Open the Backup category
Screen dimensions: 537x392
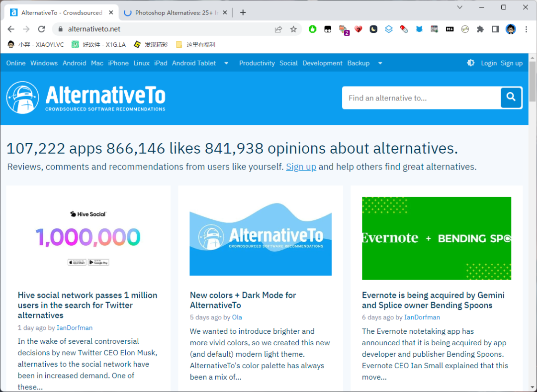click(x=358, y=63)
